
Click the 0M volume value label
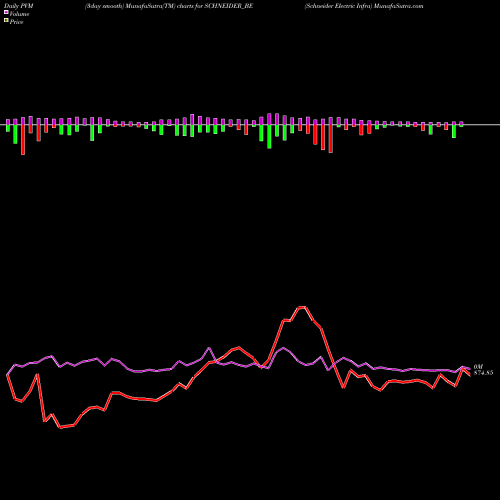[x=478, y=367]
